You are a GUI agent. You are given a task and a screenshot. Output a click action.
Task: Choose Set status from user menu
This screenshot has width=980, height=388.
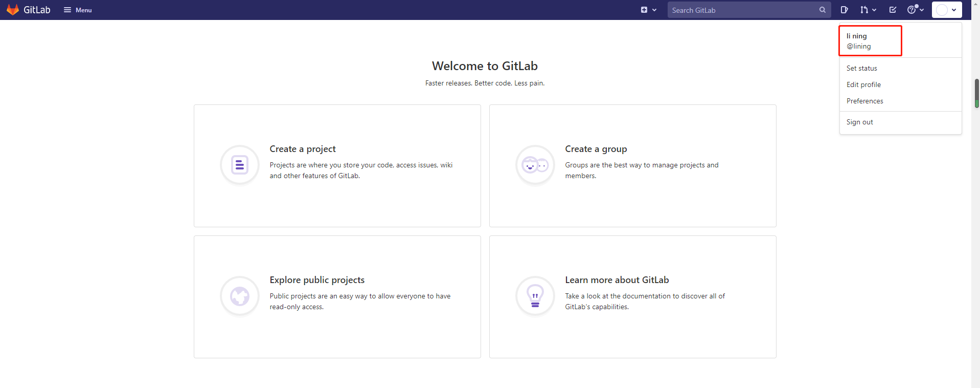pos(861,68)
